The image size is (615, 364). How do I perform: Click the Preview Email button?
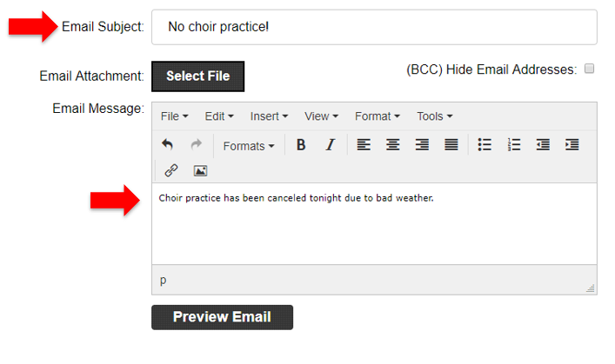(222, 317)
